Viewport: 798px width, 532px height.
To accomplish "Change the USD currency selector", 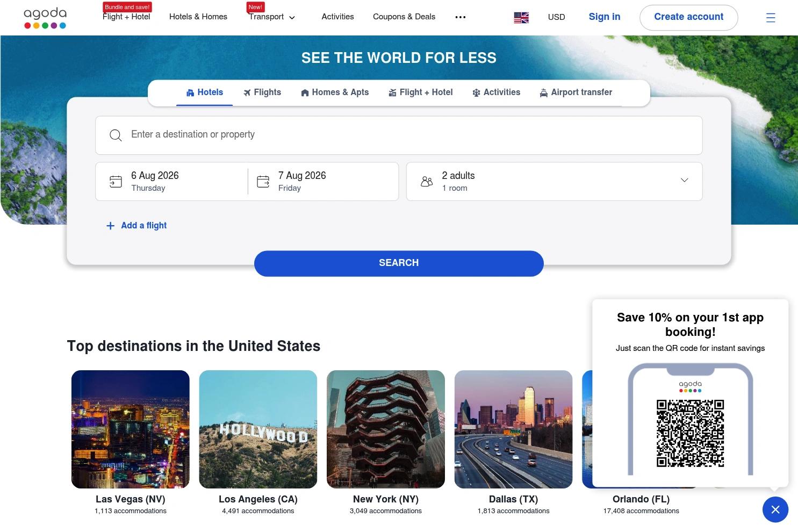I will click(557, 17).
